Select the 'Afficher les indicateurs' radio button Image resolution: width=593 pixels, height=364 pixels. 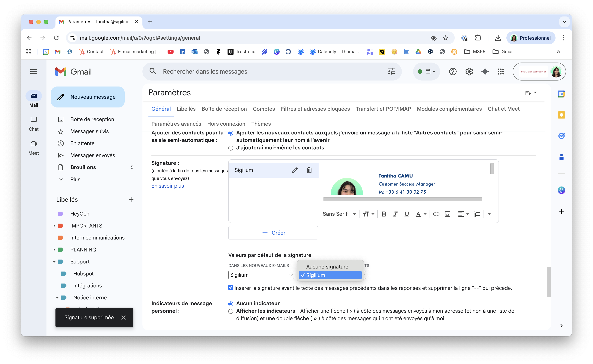coord(231,311)
